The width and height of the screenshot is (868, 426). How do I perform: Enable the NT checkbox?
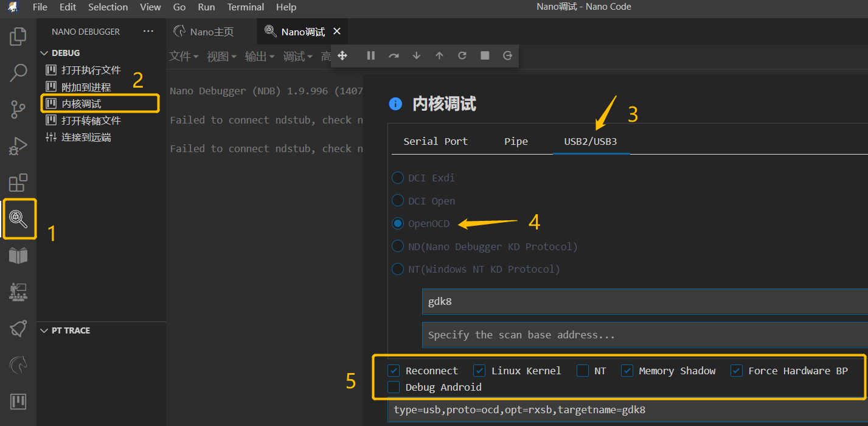583,371
